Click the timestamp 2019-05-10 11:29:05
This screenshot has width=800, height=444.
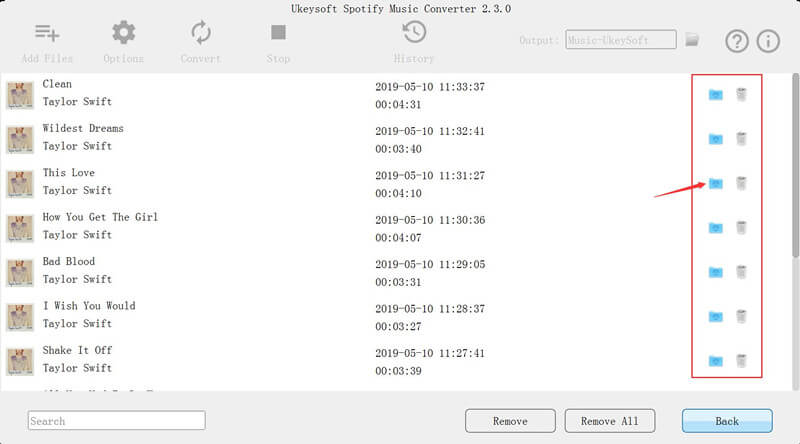430,264
